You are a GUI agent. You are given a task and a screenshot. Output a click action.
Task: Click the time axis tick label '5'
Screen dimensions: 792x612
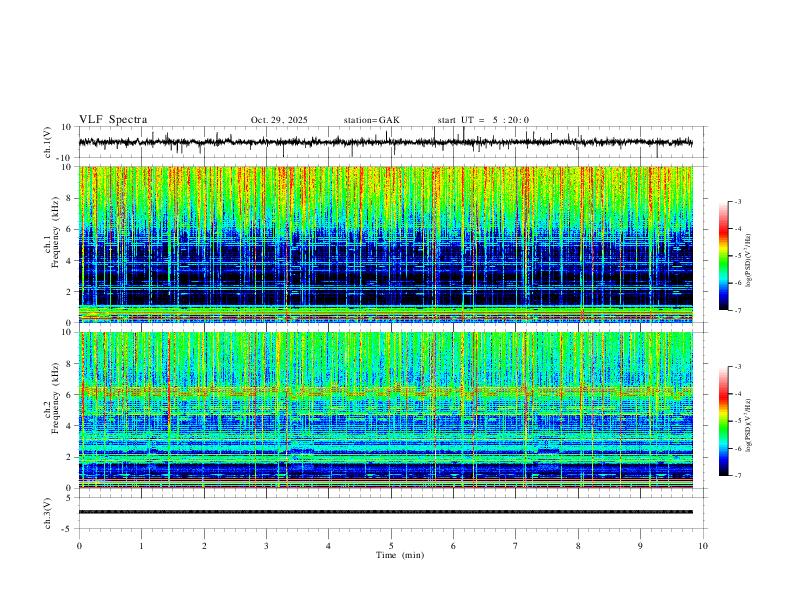[x=391, y=546]
